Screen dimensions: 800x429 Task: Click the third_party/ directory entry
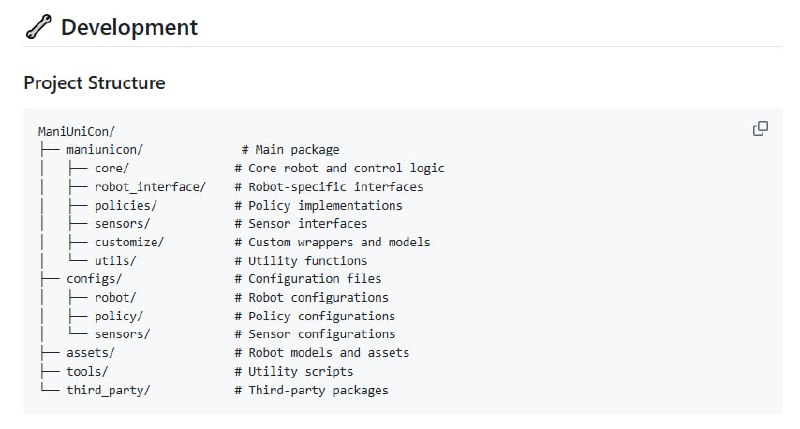coord(108,389)
